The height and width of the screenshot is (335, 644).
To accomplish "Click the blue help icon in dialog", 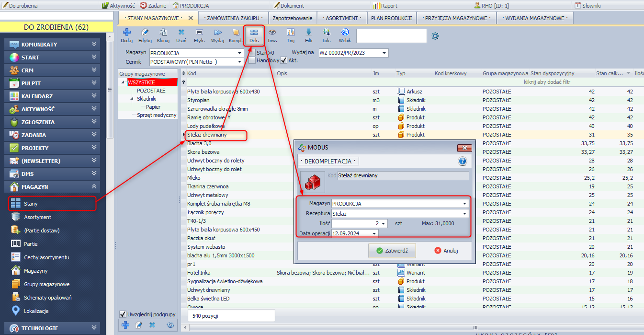I will click(x=462, y=161).
